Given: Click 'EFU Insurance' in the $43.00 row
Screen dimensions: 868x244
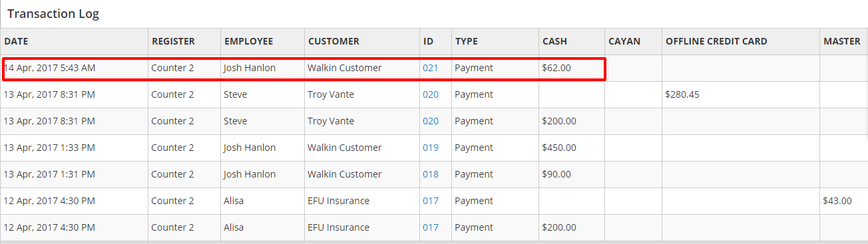Looking at the screenshot, I should (x=338, y=201).
